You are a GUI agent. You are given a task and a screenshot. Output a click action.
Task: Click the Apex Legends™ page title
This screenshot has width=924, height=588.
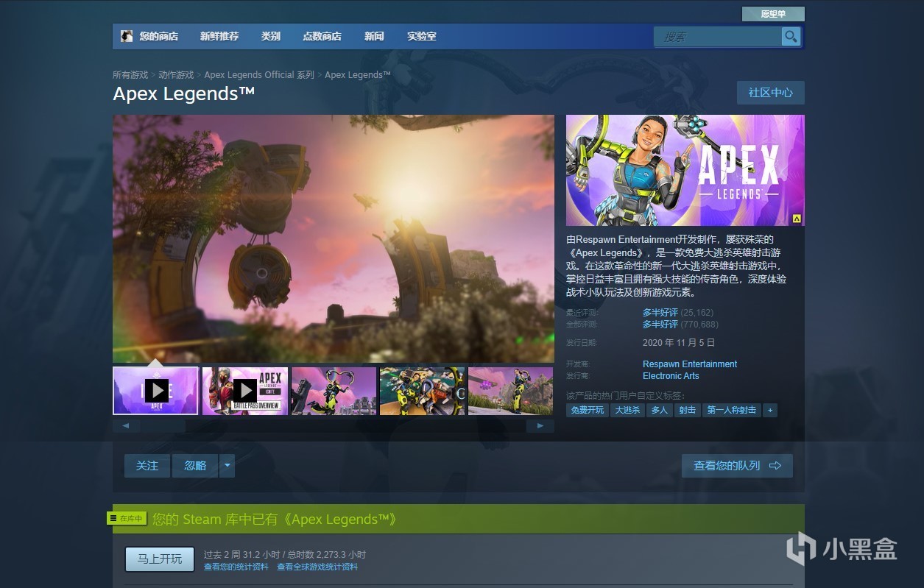tap(184, 94)
